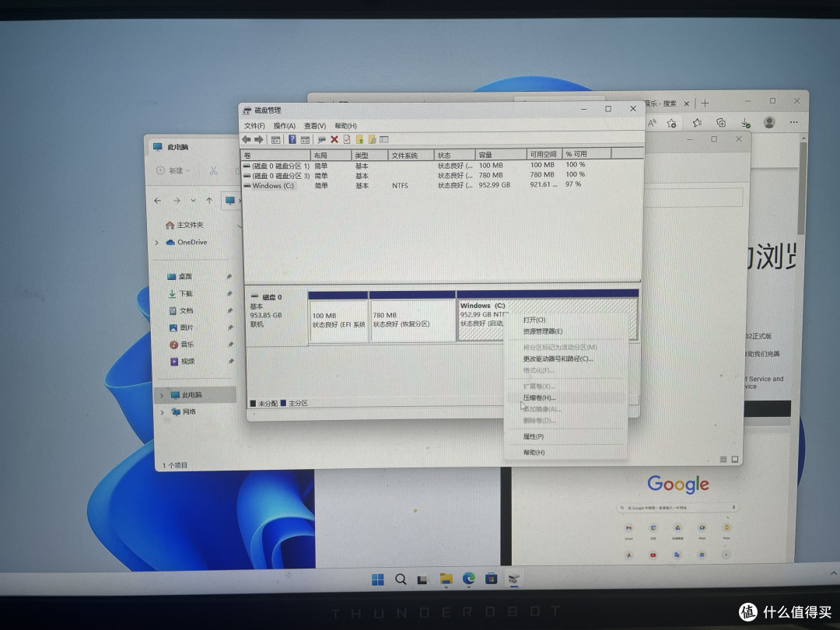Click the yellow folder with green arrow icon
The height and width of the screenshot is (630, 840).
pos(359,139)
